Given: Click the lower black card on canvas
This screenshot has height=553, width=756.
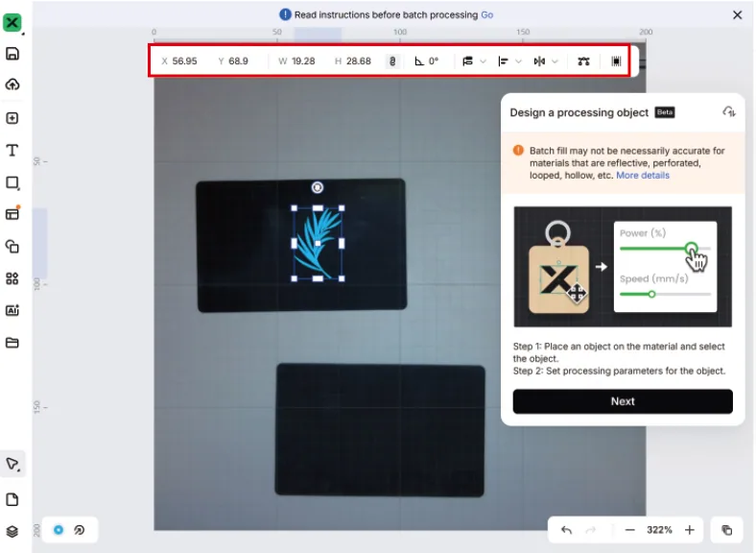Looking at the screenshot, I should click(x=380, y=430).
